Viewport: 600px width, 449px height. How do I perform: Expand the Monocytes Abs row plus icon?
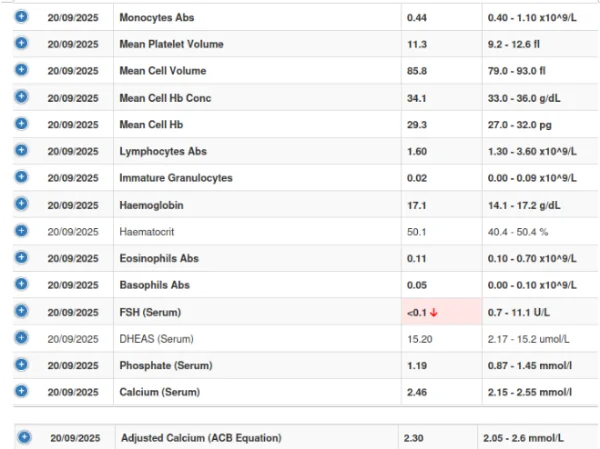pos(22,18)
